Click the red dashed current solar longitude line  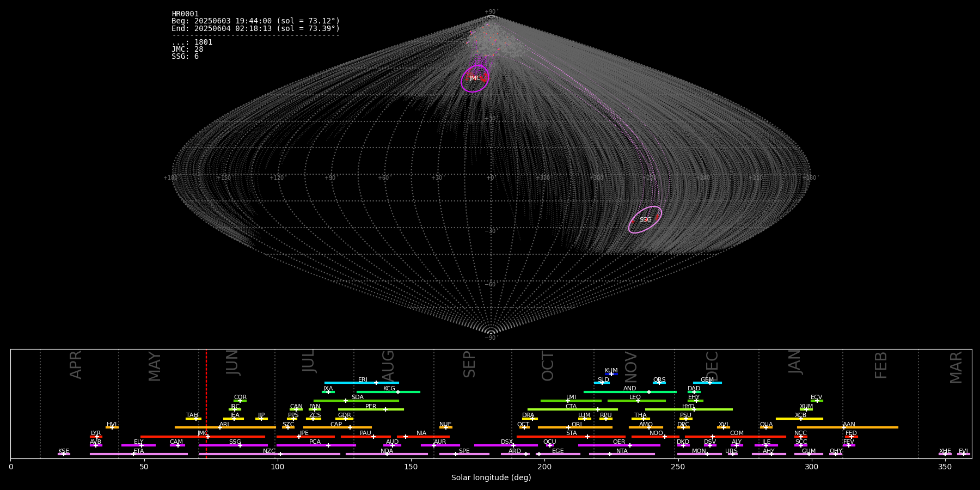[x=206, y=403]
